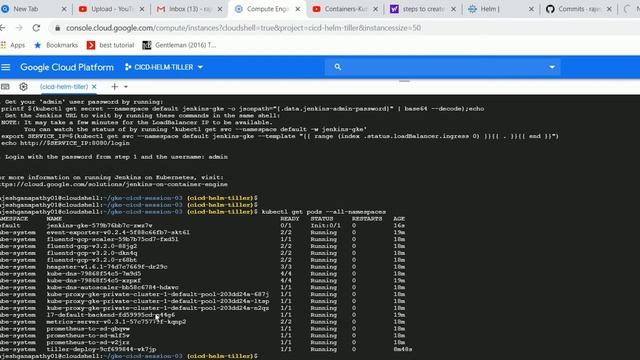The image size is (640, 360).
Task: Switch to the Helm browser tab
Action: 501,9
